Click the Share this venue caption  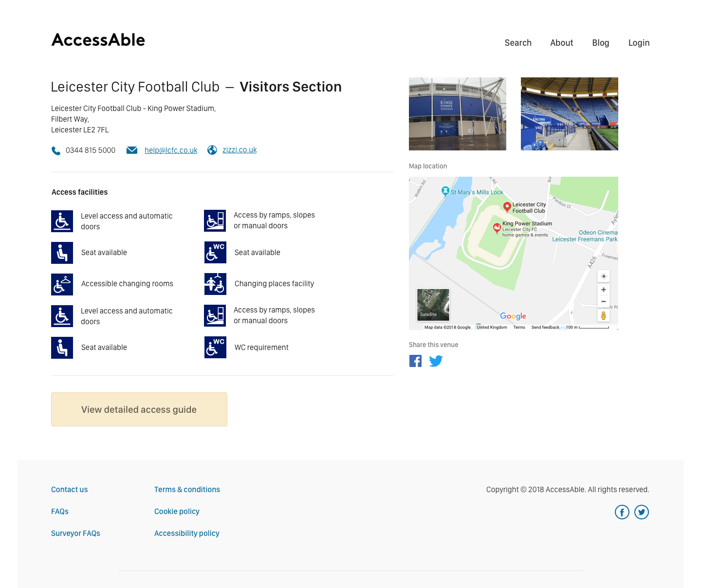pyautogui.click(x=434, y=345)
